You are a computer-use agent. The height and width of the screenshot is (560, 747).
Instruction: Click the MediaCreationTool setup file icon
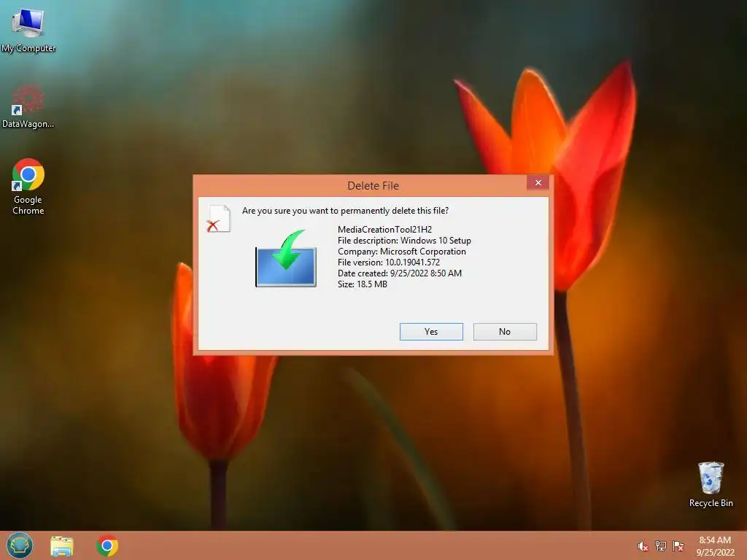[x=286, y=258]
